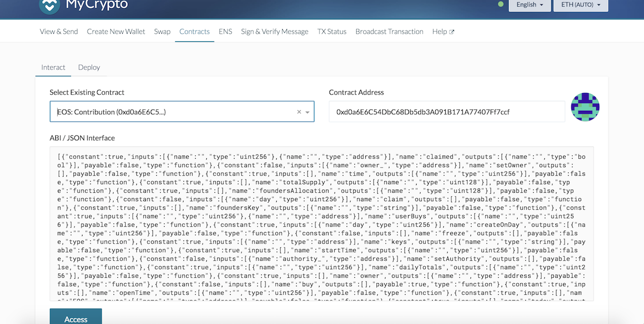Open the ENS tab
Viewport: 644px width, 324px height.
225,31
